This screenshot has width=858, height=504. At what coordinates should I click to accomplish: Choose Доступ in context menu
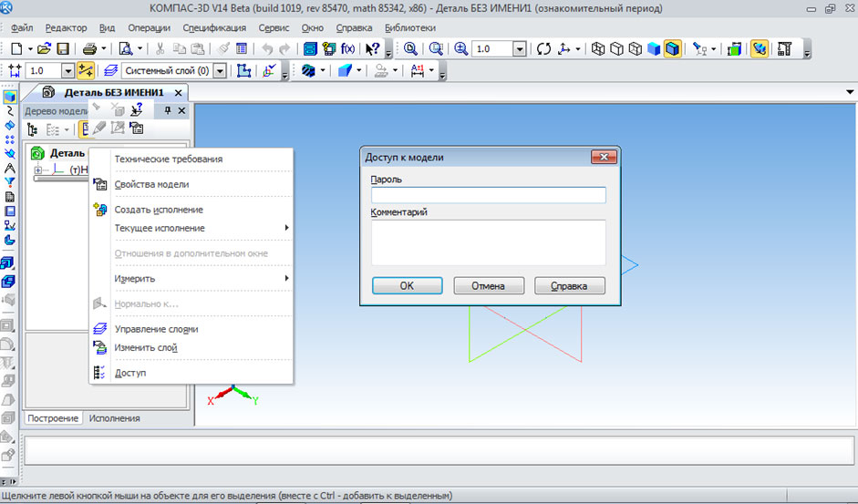[x=191, y=373]
